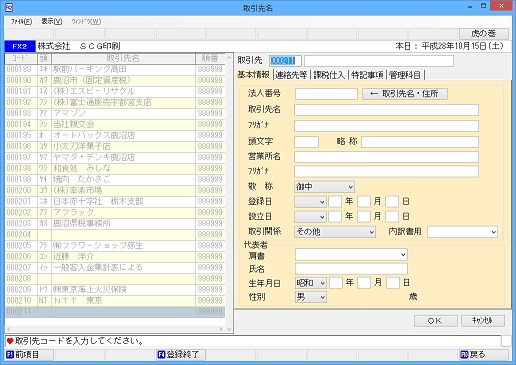
Task: Open the 設立日 era dropdown
Action: pyautogui.click(x=310, y=217)
